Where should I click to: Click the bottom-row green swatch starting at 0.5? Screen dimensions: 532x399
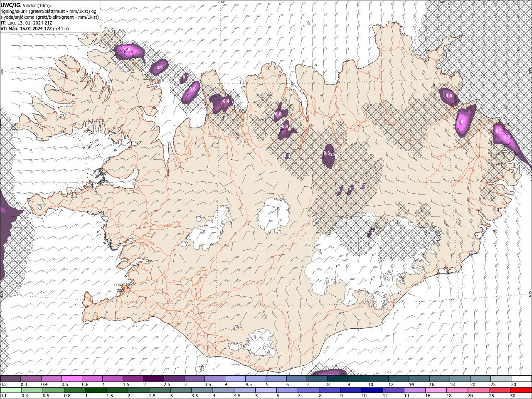(53, 390)
